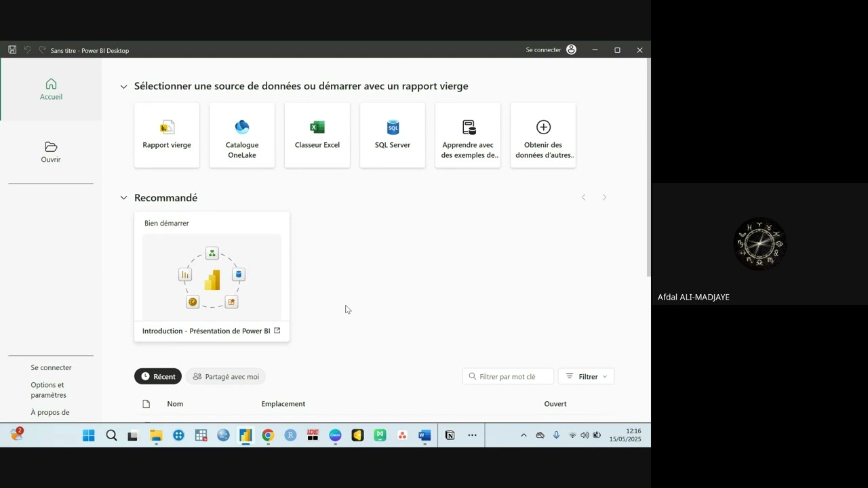Switch to Power BI Desktop in taskbar

245,436
